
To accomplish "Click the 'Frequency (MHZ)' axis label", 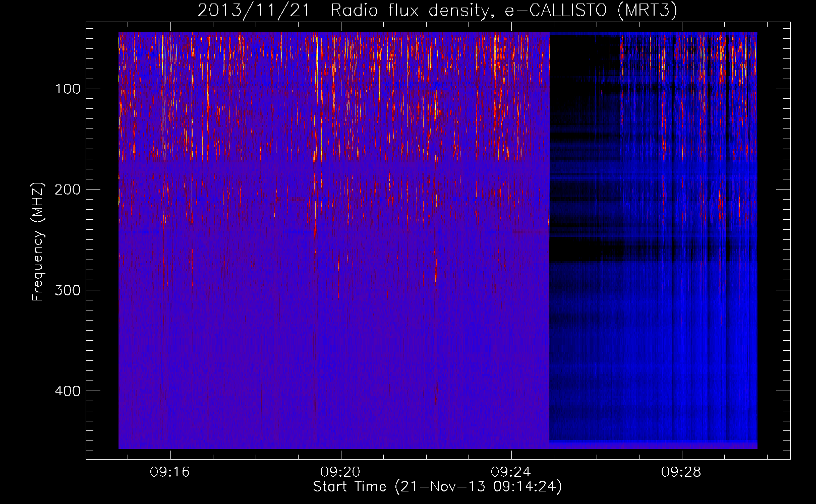I will pos(38,242).
